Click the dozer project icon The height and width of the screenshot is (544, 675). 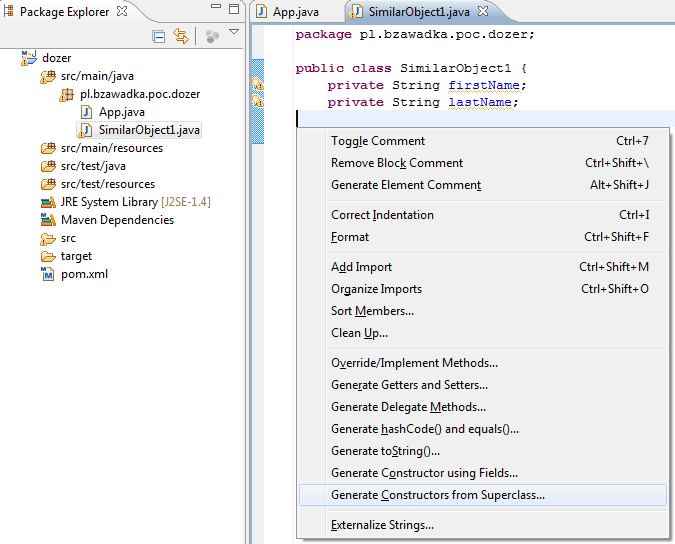click(29, 58)
